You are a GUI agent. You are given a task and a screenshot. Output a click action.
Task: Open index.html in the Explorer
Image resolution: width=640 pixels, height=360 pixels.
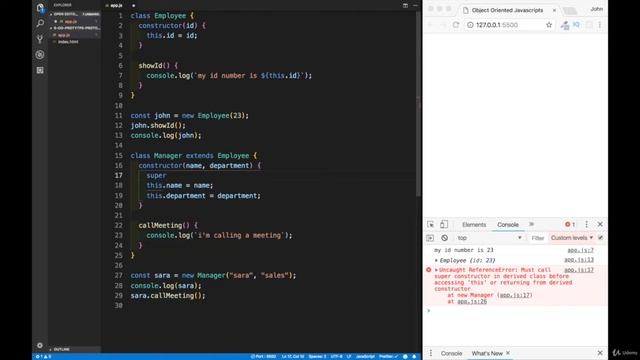(68, 42)
